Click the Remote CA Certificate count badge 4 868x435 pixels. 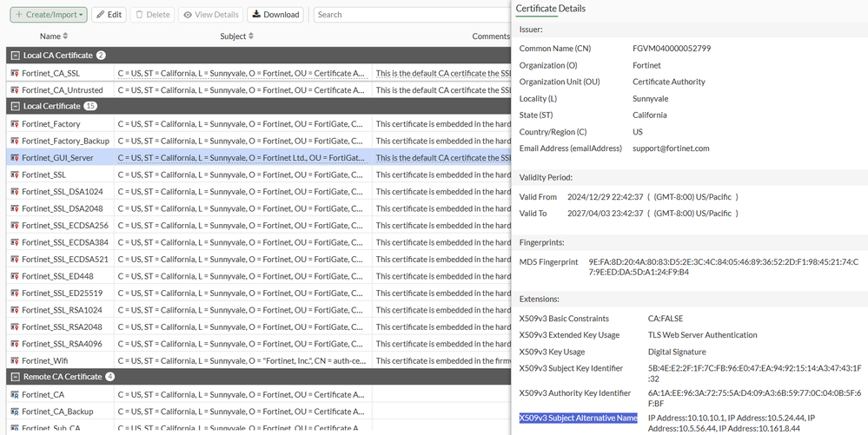click(110, 376)
